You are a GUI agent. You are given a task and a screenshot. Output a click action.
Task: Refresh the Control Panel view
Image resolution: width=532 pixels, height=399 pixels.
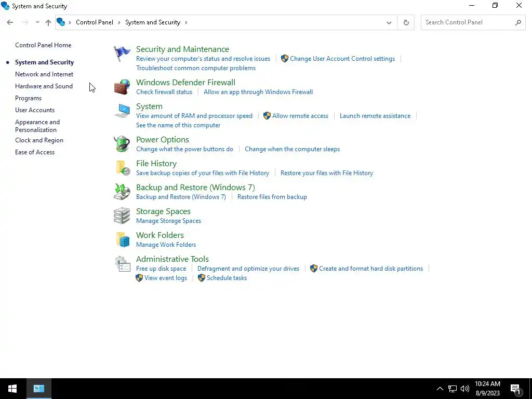pos(406,22)
